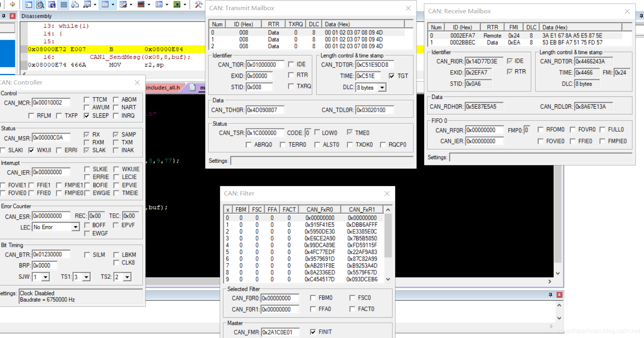Open the Call Stack Window icon
Image resolution: width=644 pixels, height=338 pixels.
[75, 4]
